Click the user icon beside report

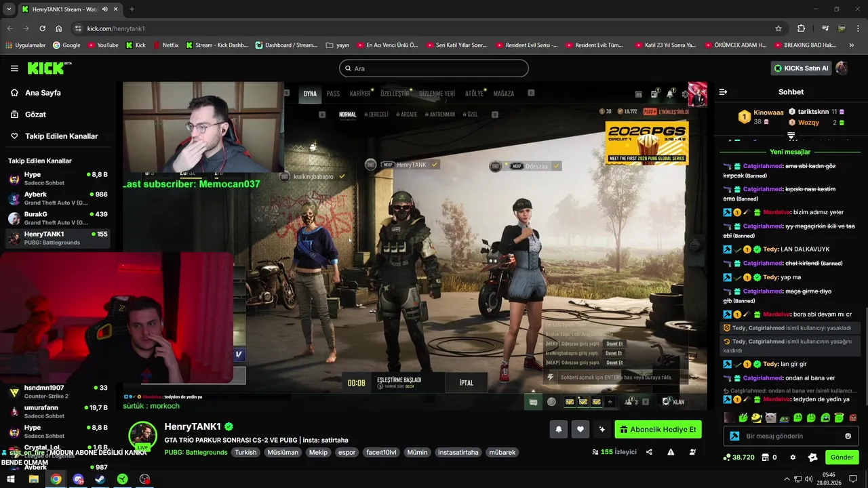tap(692, 452)
